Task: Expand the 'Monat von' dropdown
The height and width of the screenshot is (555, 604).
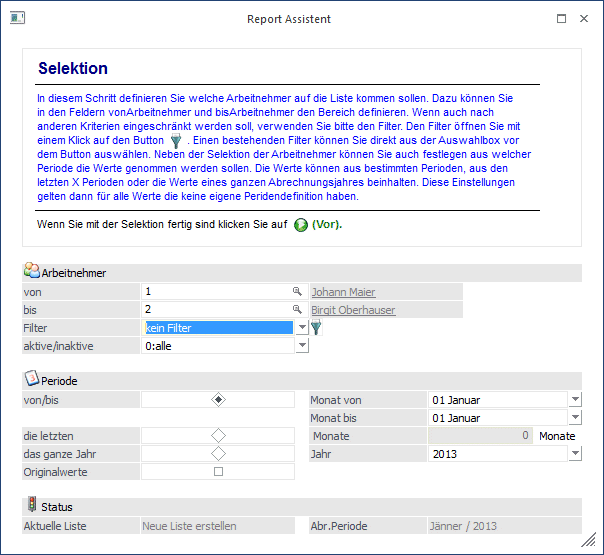Action: click(x=574, y=400)
